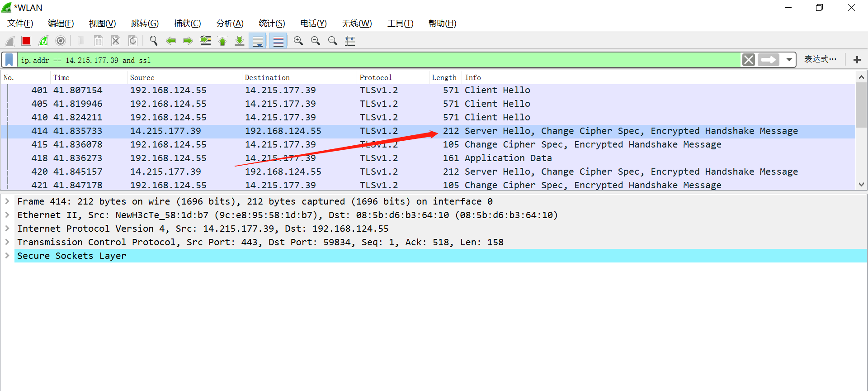Stop the running packet capture
The width and height of the screenshot is (868, 391).
(26, 41)
